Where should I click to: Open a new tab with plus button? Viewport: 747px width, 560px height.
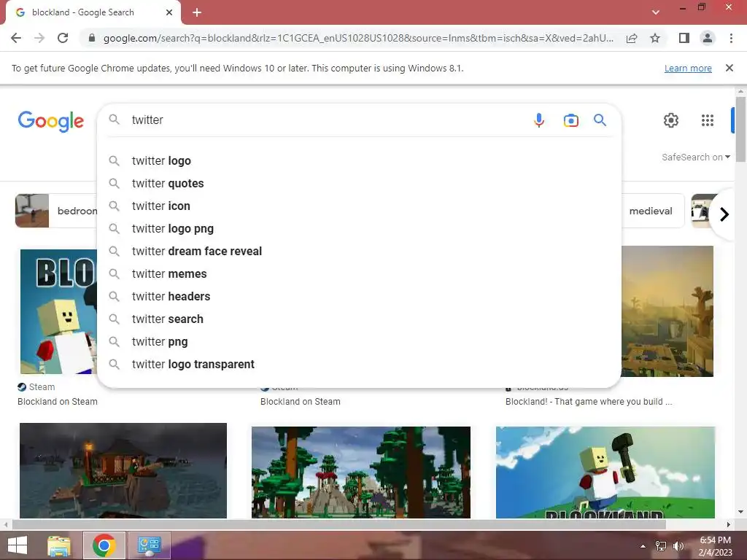pyautogui.click(x=197, y=12)
